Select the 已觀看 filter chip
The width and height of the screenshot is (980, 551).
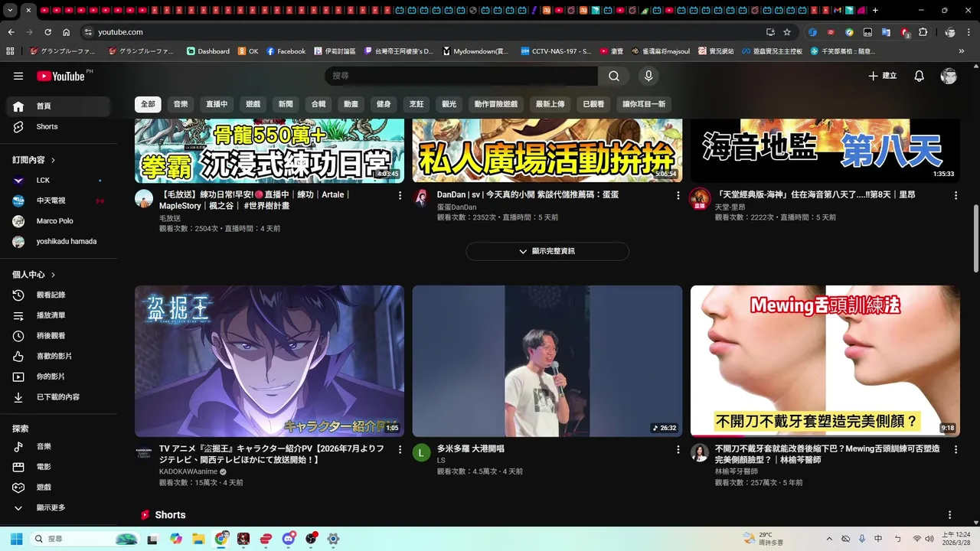593,104
